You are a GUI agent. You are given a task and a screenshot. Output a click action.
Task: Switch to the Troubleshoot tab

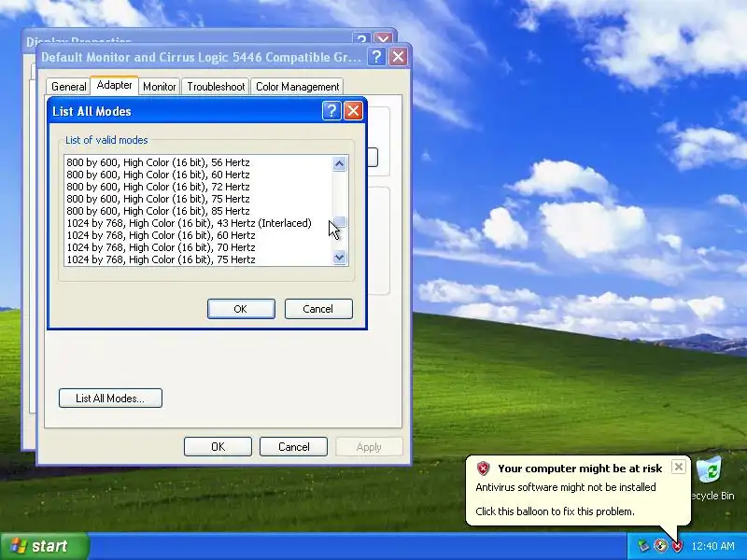click(216, 87)
